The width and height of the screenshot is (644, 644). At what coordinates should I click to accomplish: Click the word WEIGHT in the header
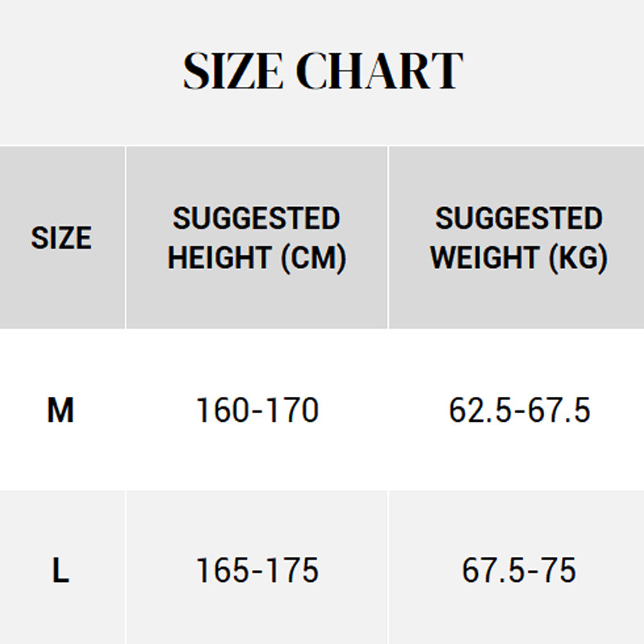485,258
